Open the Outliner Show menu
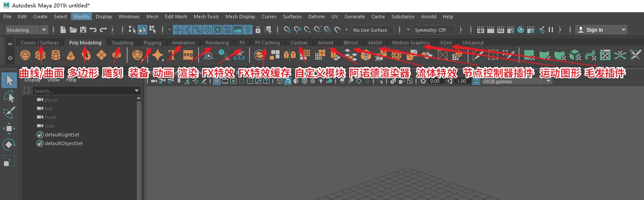This screenshot has width=644, height=200. (x=53, y=81)
